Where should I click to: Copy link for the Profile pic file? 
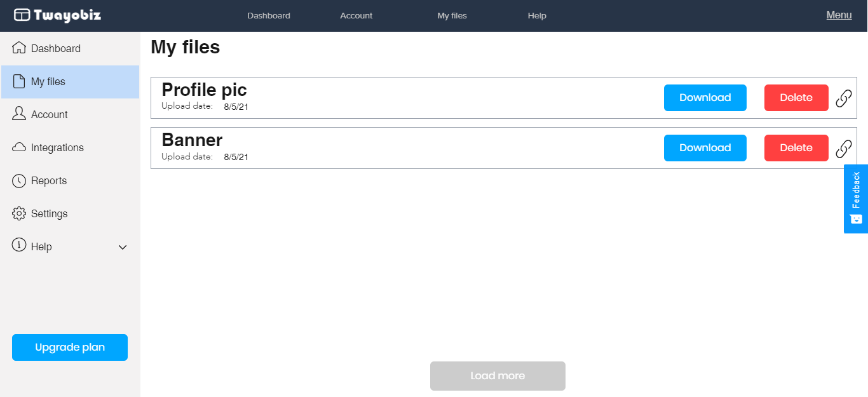click(843, 98)
